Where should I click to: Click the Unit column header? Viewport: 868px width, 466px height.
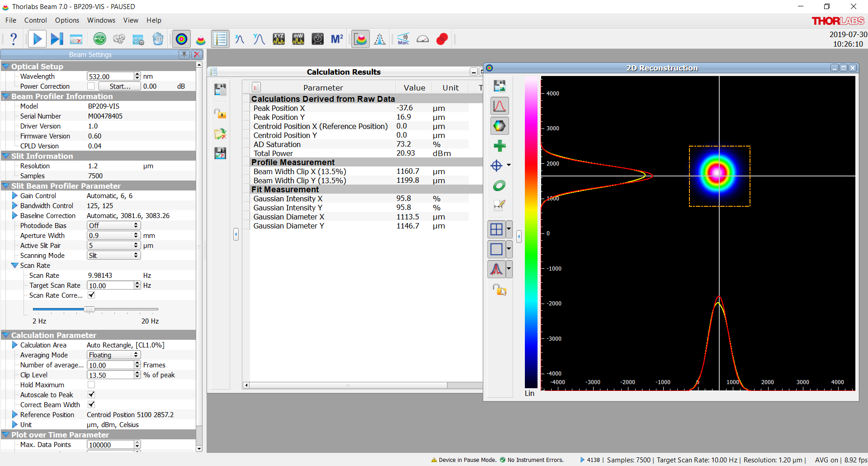tap(450, 87)
